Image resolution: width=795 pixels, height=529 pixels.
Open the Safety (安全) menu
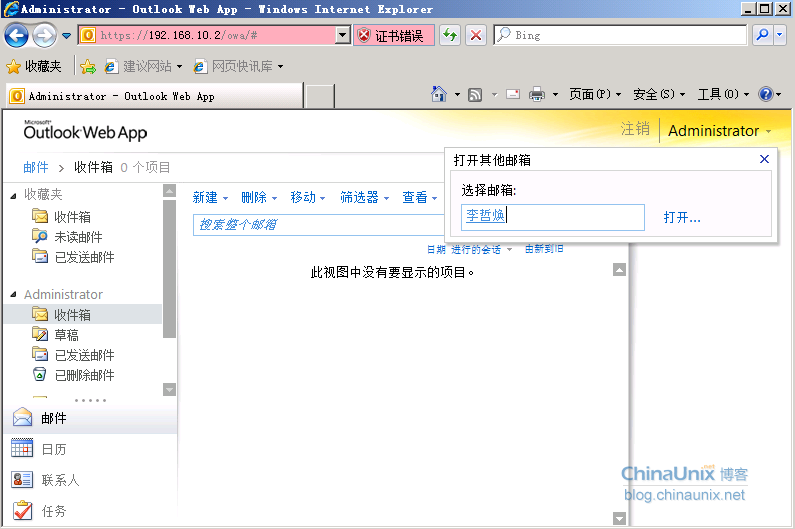tap(659, 94)
